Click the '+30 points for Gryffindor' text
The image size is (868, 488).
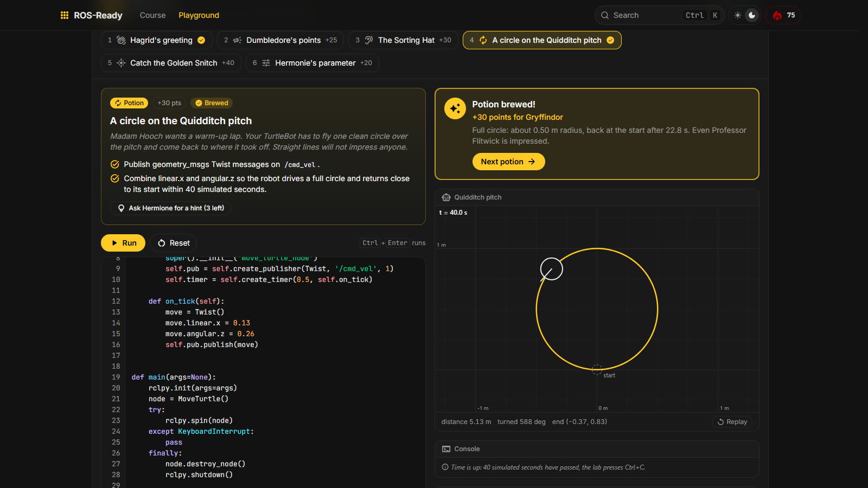pyautogui.click(x=518, y=117)
